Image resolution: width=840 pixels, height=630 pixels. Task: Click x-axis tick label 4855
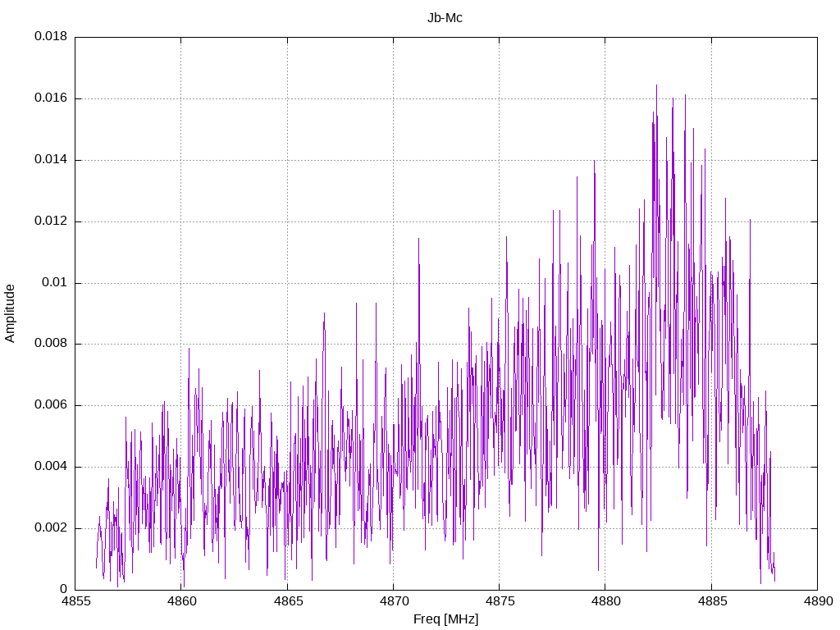tap(75, 601)
